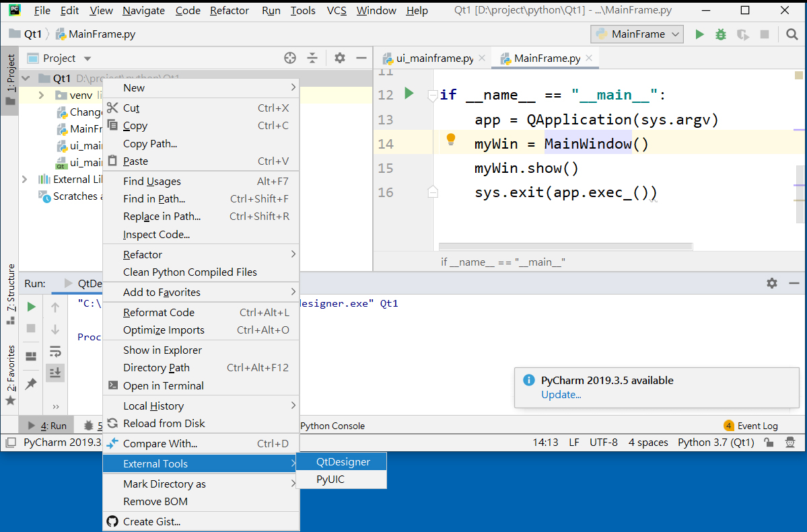The image size is (807, 532).
Task: Select Cut in context menu
Action: click(x=201, y=108)
